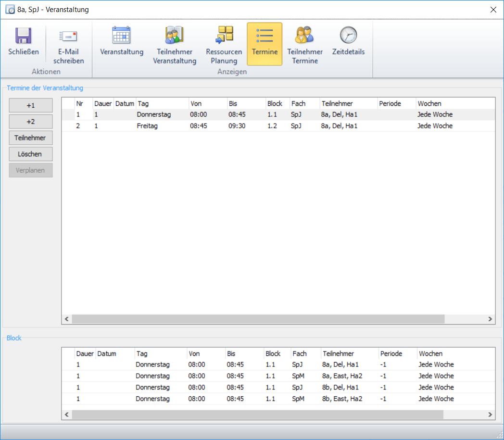Click Block column header in Termine table
504x440 pixels.
pyautogui.click(x=277, y=103)
